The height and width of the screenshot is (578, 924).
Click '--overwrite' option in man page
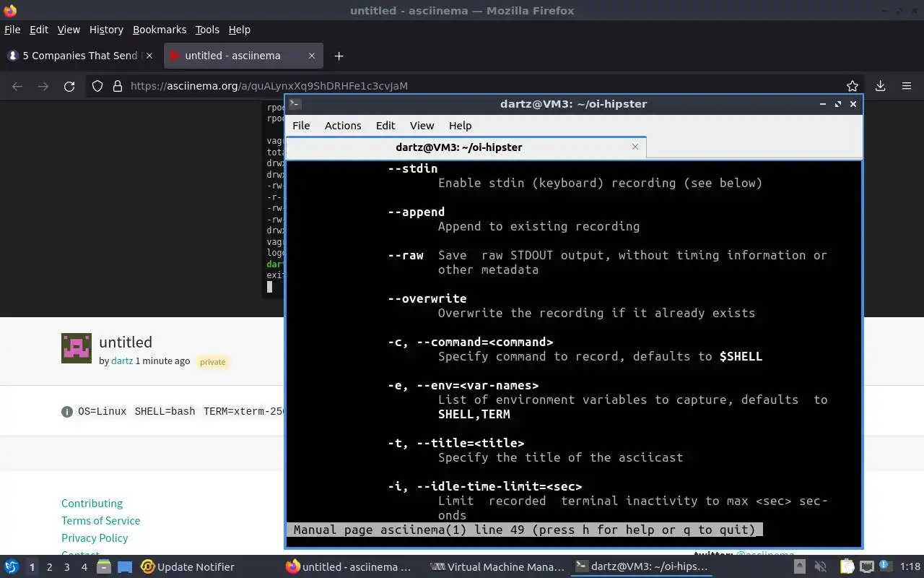click(427, 298)
